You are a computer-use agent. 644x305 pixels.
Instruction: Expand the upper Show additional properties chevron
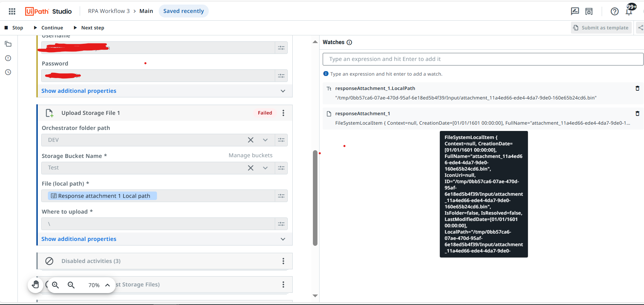[283, 91]
